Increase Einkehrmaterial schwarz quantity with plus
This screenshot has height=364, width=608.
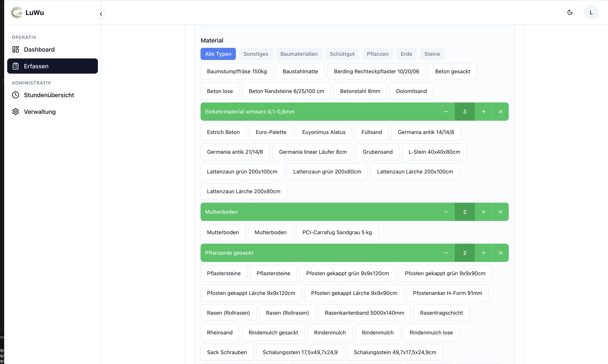(x=483, y=112)
